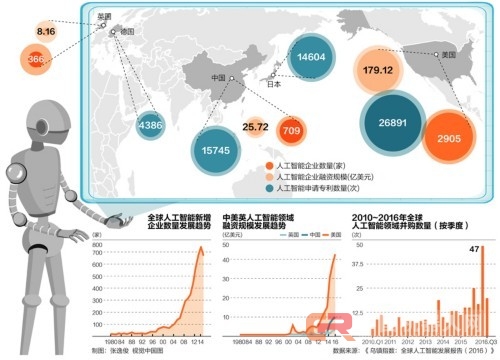Click the 全球人工智能新增企业数量发展趋势 chart title
This screenshot has height=360, width=500.
pos(179,222)
